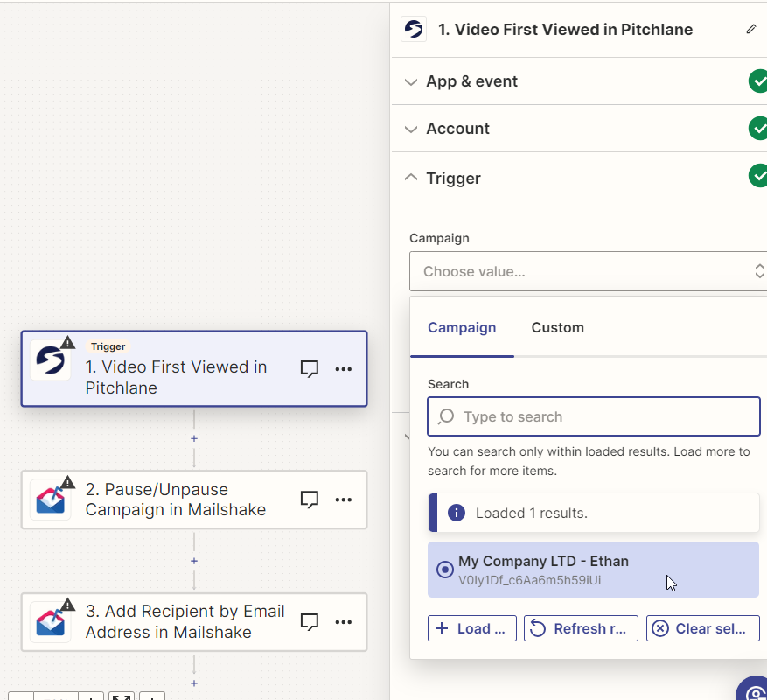The height and width of the screenshot is (700, 767).
Task: Click the warning icon on step 1
Action: tap(67, 343)
